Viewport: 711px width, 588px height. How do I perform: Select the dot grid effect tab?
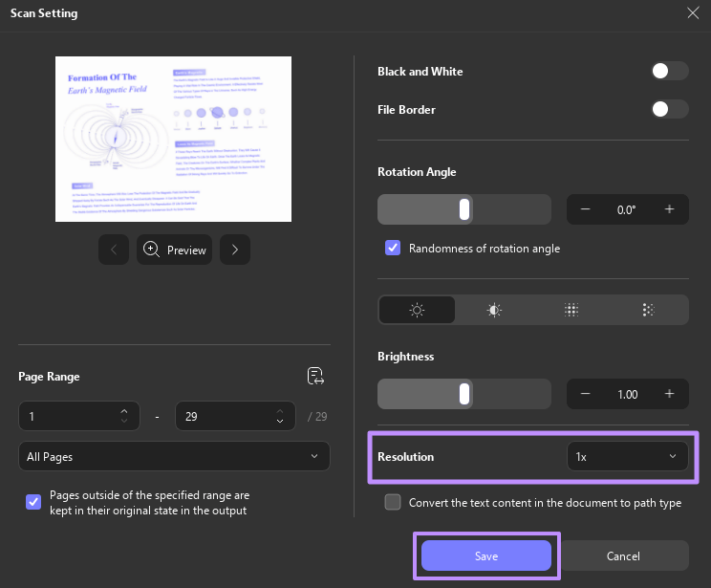click(571, 310)
